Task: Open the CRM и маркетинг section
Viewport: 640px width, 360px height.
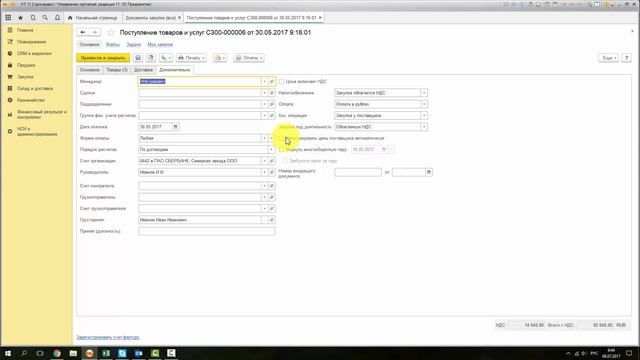Action: (34, 53)
